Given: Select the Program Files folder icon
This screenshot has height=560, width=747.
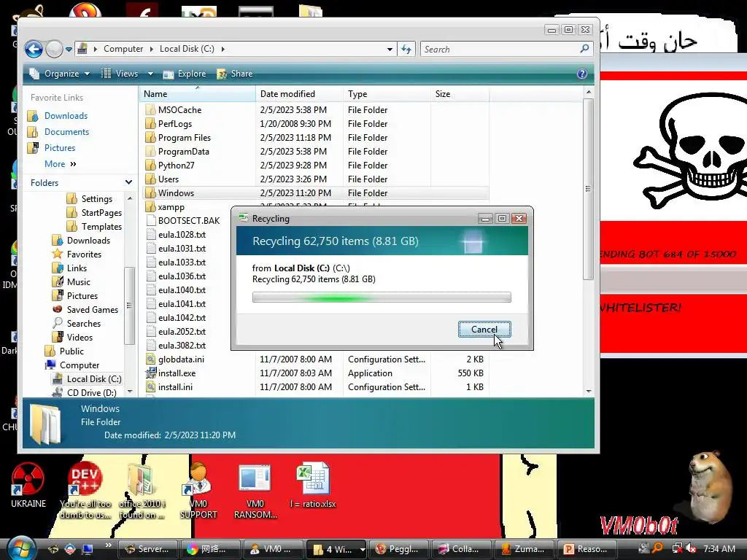Looking at the screenshot, I should (150, 137).
